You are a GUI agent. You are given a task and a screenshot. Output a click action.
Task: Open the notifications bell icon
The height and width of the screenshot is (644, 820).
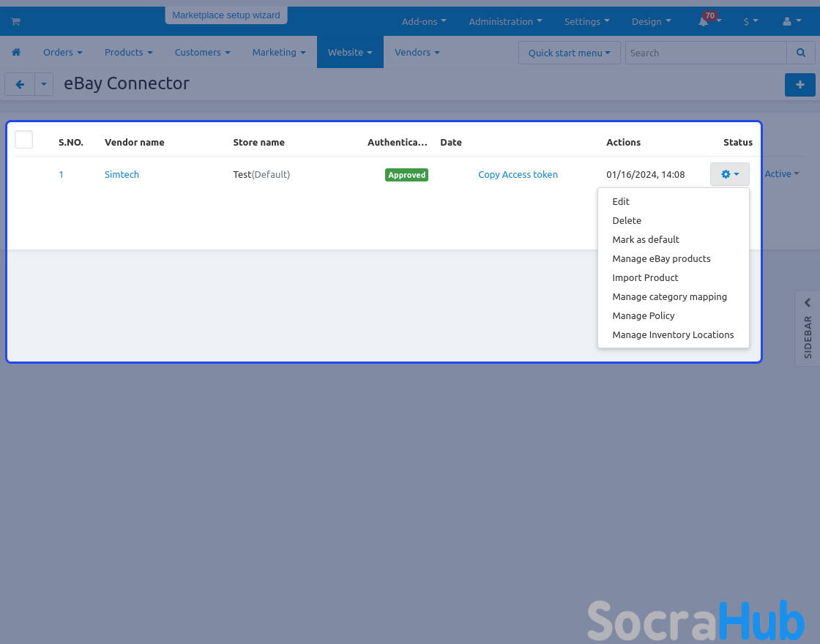[704, 22]
